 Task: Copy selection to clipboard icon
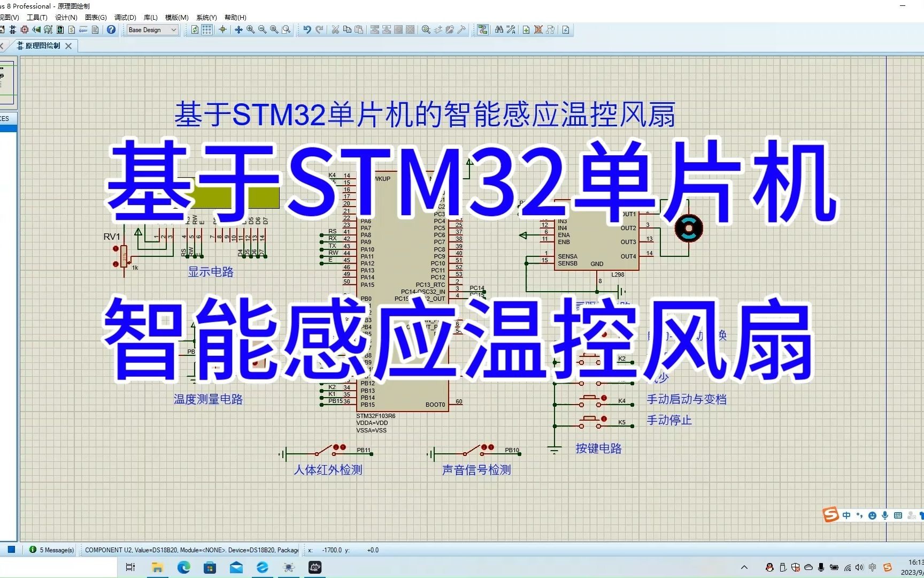click(347, 29)
